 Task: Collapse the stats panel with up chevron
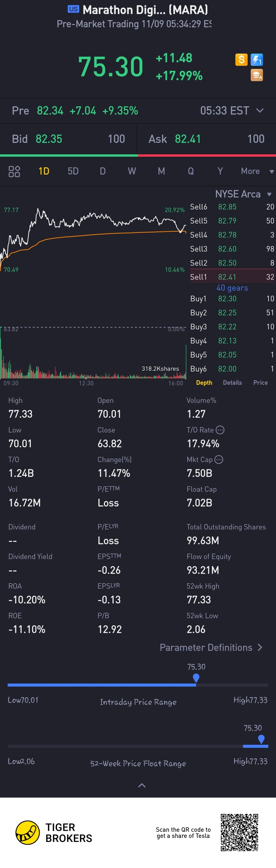[142, 785]
